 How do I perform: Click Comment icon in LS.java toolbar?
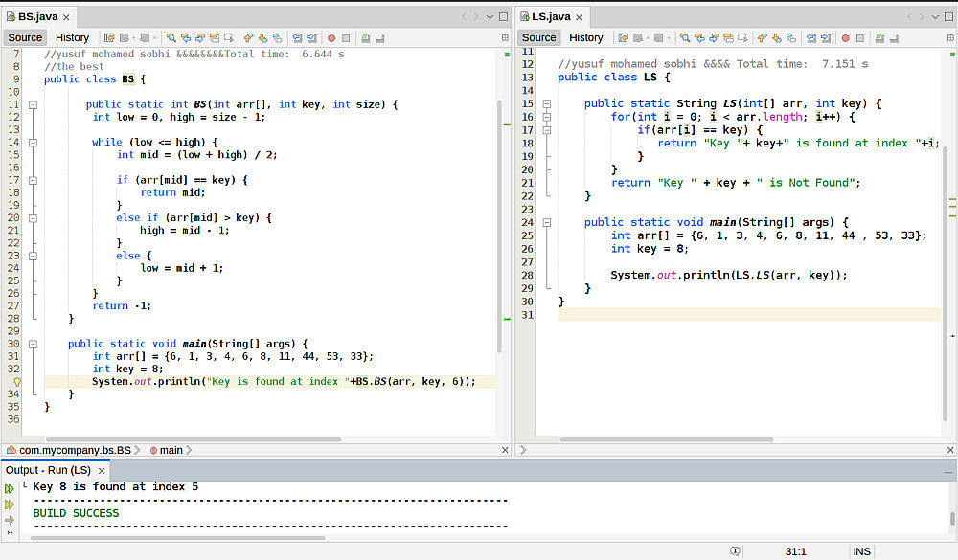(879, 37)
